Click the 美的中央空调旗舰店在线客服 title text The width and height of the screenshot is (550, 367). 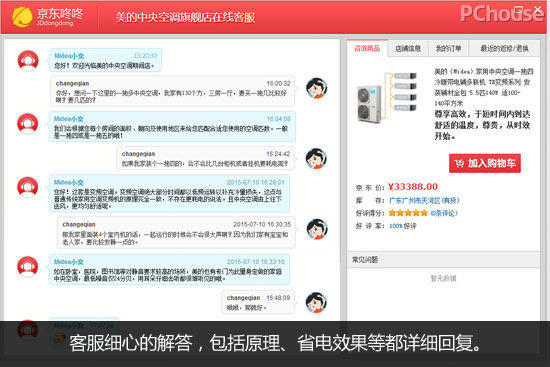(185, 17)
